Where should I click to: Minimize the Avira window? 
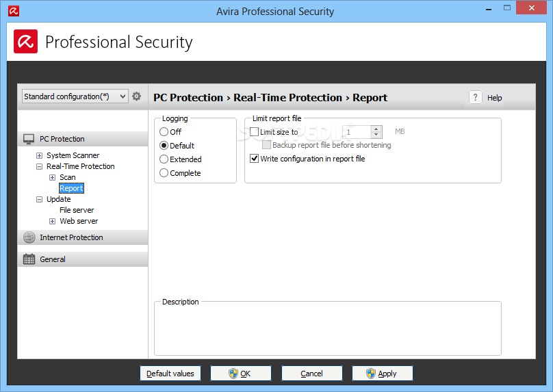click(489, 9)
